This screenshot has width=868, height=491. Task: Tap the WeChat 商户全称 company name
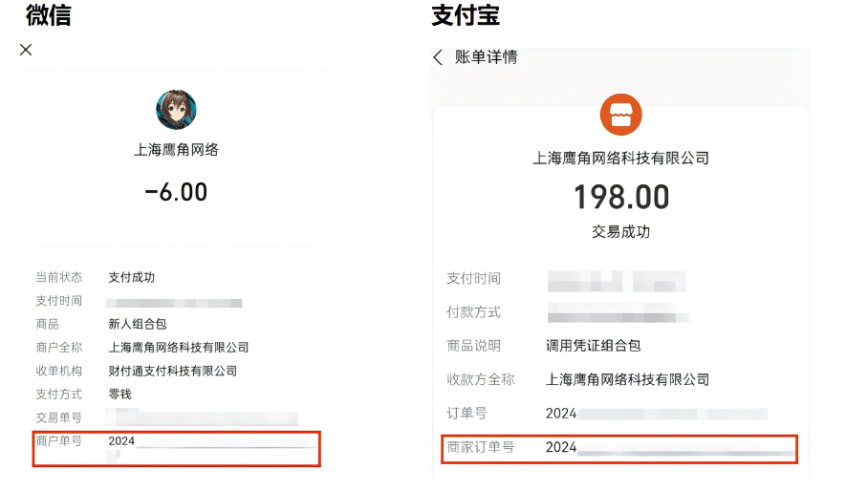point(179,348)
